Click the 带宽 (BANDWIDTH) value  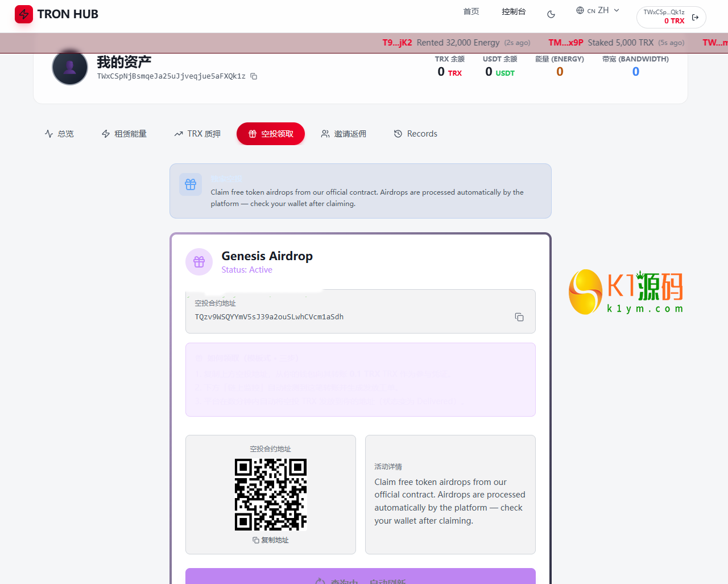point(636,72)
